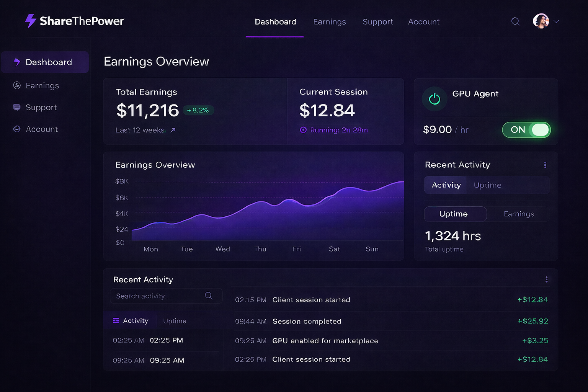
Task: Open the options menu on the activity log
Action: pos(547,279)
